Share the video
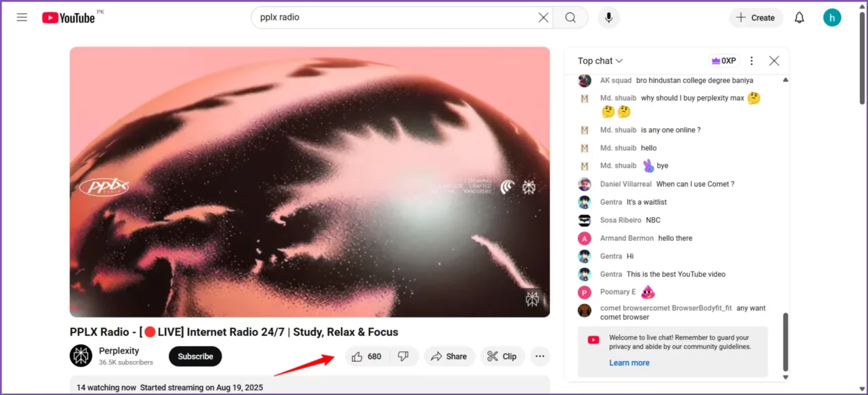 [x=449, y=356]
